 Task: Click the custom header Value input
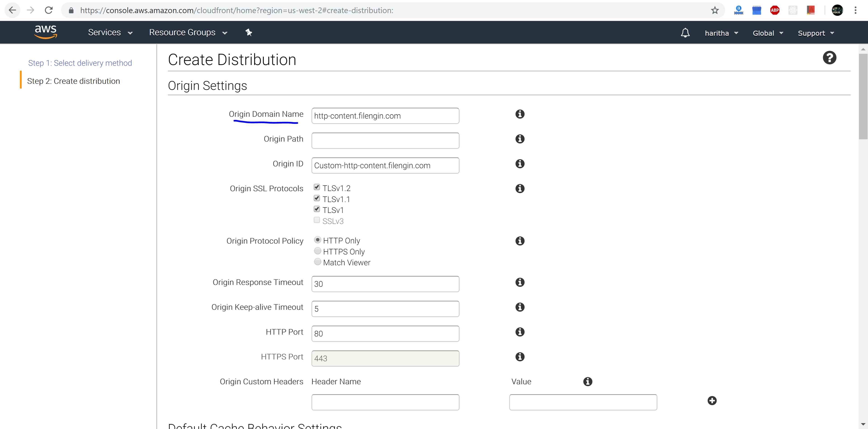(x=583, y=402)
